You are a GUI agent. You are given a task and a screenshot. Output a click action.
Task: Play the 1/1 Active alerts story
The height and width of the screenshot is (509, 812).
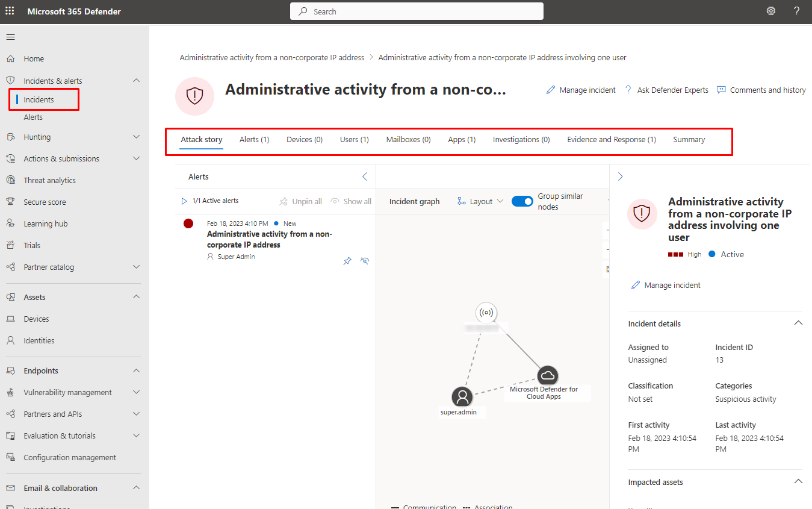(x=184, y=201)
